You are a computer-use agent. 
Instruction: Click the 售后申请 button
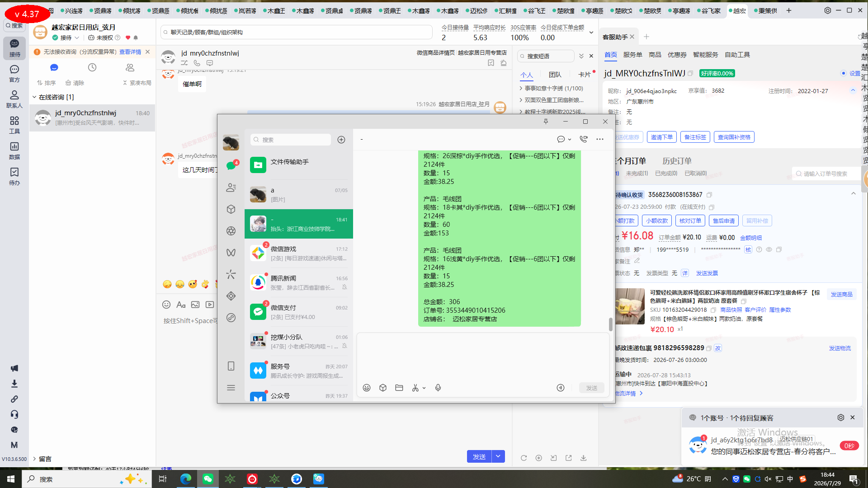tap(723, 221)
